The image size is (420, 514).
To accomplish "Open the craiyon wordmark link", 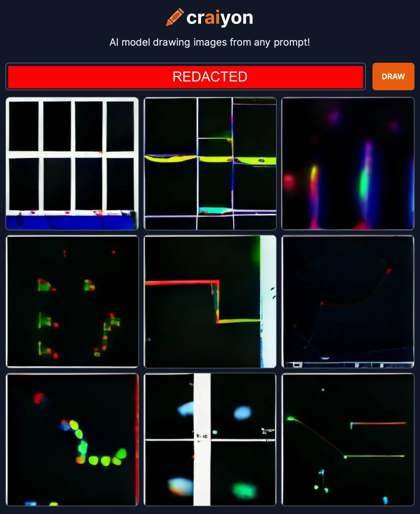I will pyautogui.click(x=220, y=18).
